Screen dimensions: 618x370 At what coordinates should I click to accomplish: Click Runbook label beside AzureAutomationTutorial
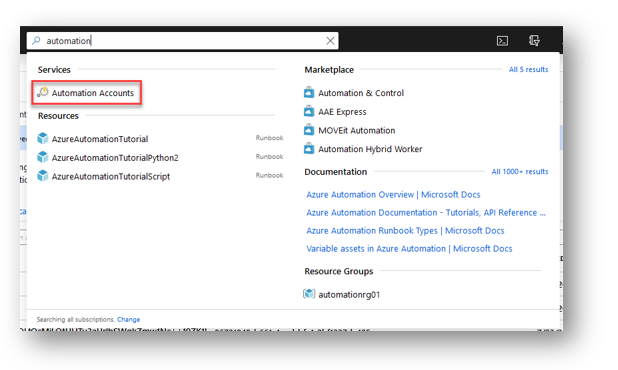tap(270, 138)
